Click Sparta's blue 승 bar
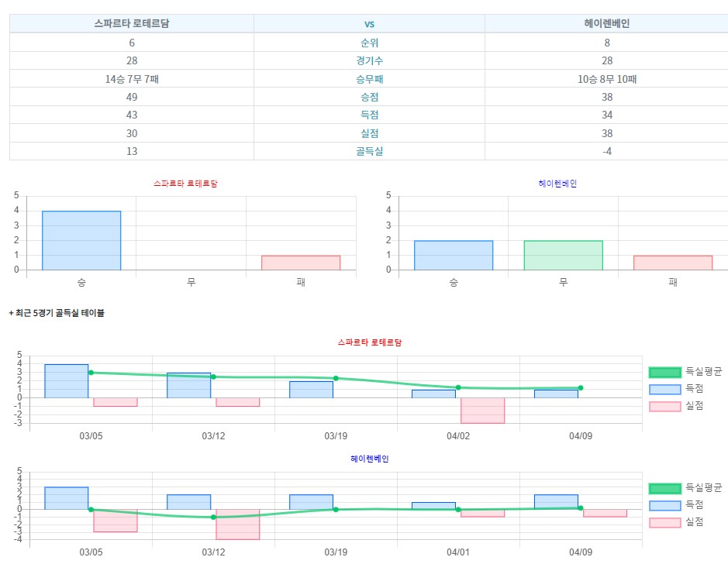This screenshot has height=564, width=728. click(81, 240)
